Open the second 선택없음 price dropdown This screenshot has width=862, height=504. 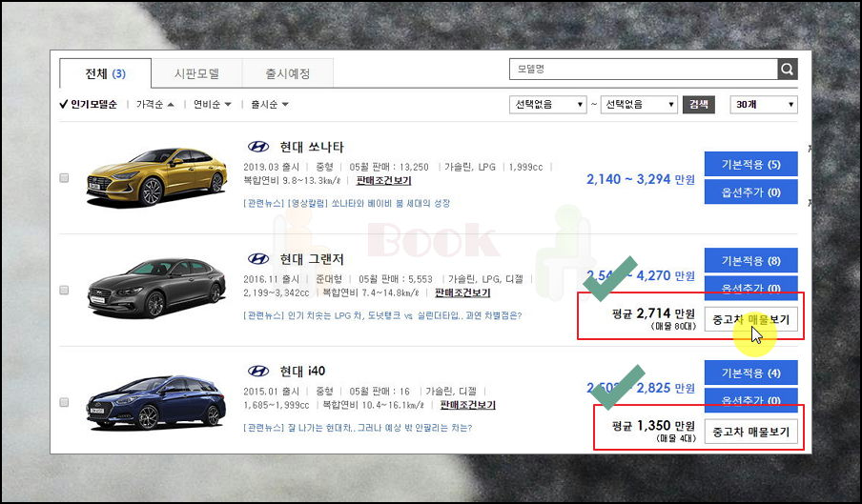coord(639,104)
